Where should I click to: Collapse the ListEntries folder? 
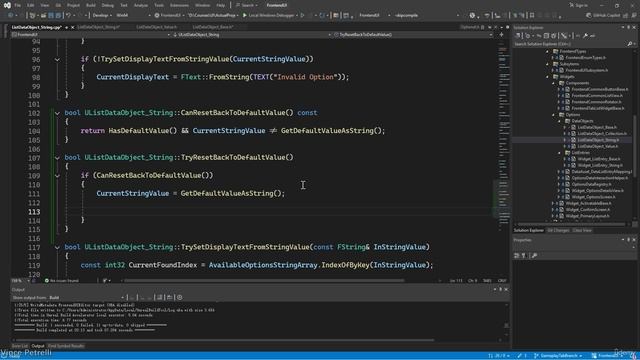point(560,153)
